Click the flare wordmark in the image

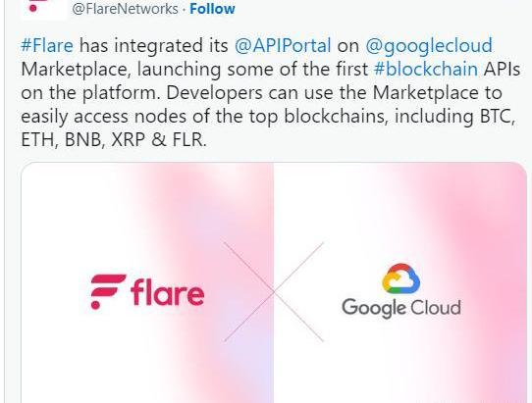pos(168,292)
